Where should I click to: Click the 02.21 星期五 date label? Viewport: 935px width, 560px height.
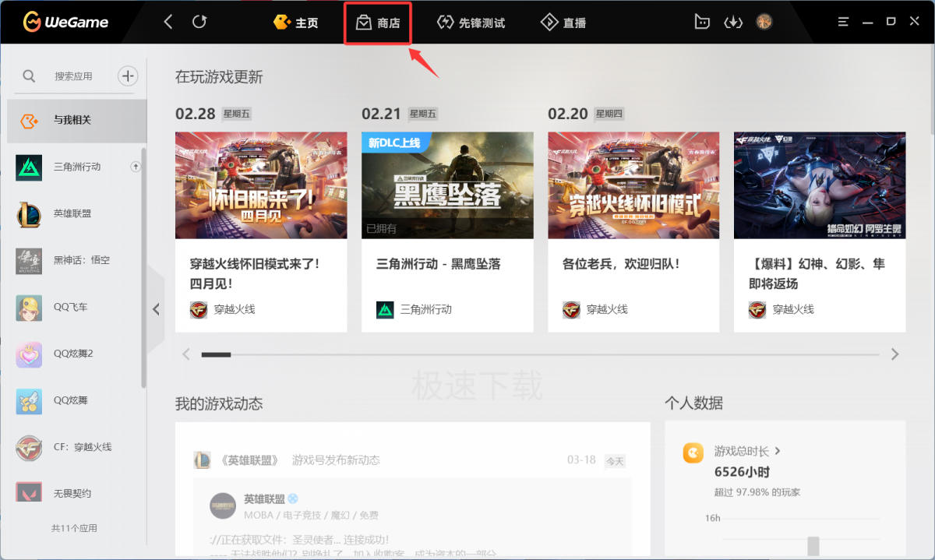[x=400, y=114]
